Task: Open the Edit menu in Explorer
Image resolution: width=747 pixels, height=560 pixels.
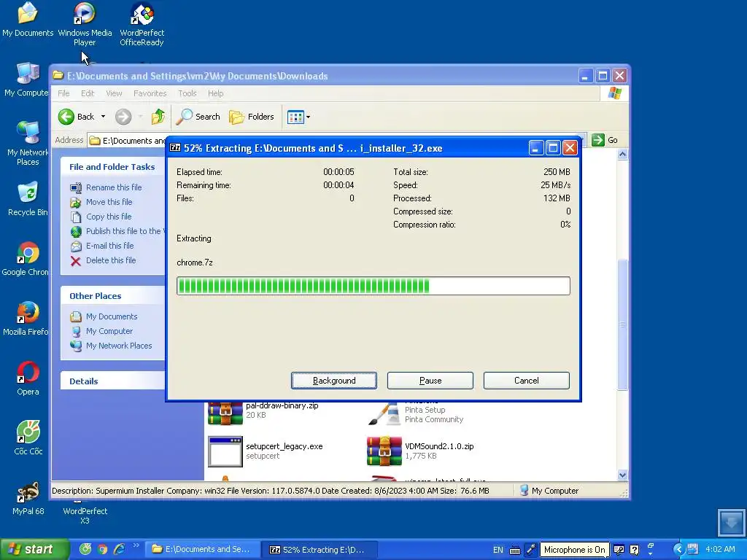Action: tap(88, 93)
